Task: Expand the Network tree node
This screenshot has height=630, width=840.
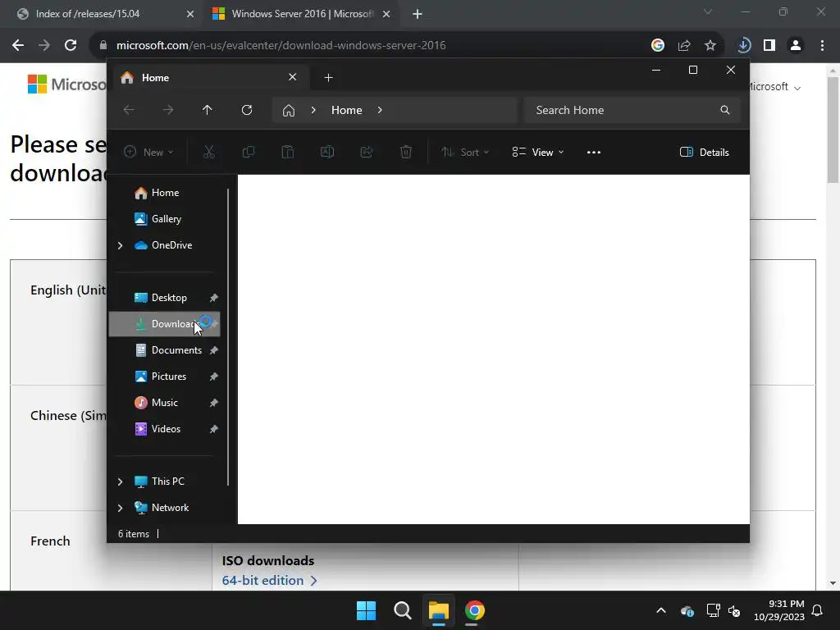Action: pos(120,508)
